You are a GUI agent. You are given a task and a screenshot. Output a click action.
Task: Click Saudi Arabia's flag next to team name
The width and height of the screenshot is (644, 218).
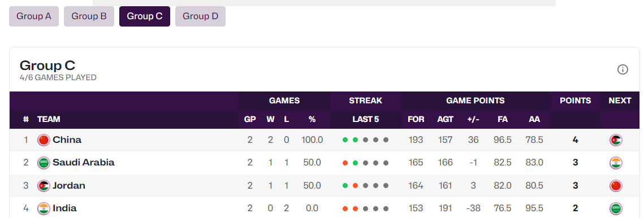point(44,163)
